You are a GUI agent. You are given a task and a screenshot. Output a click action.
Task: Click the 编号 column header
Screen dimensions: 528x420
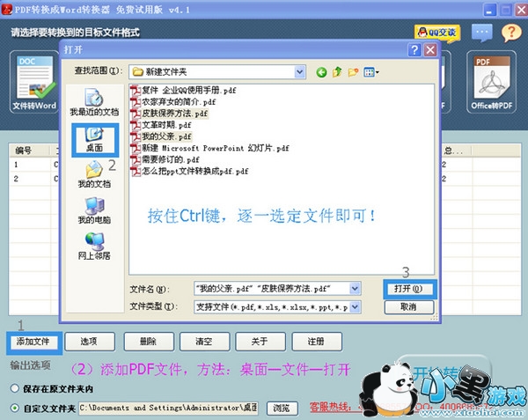30,151
